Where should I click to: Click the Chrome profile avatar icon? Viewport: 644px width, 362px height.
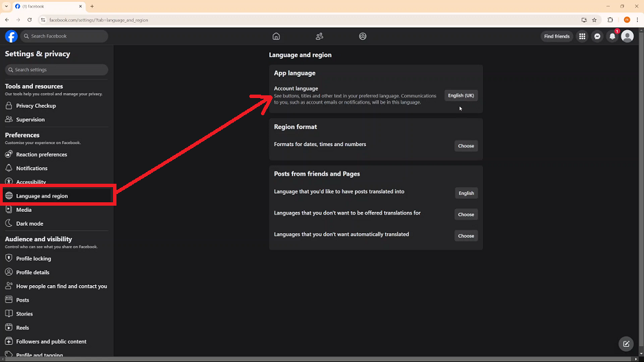[627, 20]
